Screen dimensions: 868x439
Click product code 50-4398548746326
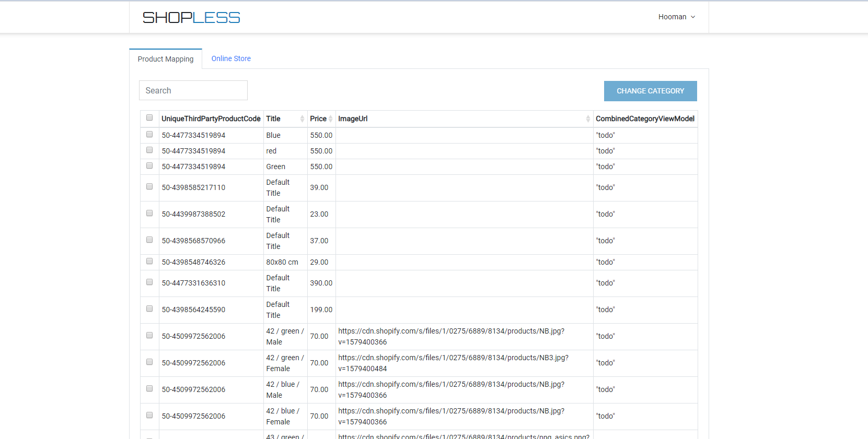click(193, 262)
